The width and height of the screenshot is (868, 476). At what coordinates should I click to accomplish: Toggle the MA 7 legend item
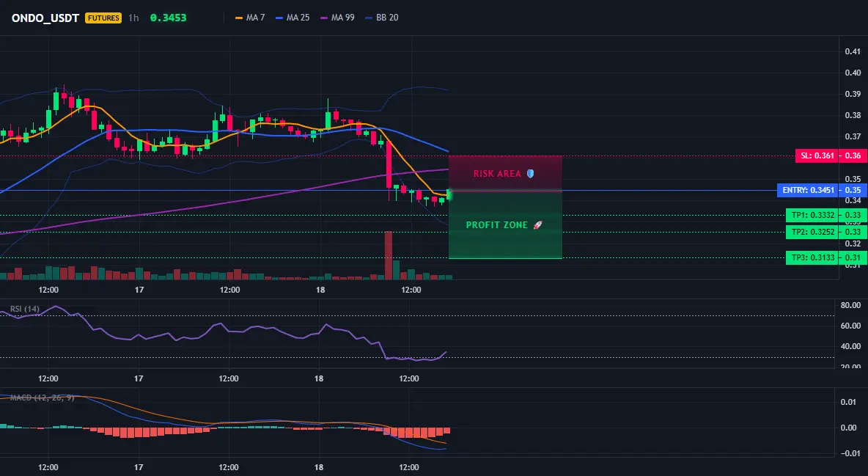pos(250,18)
